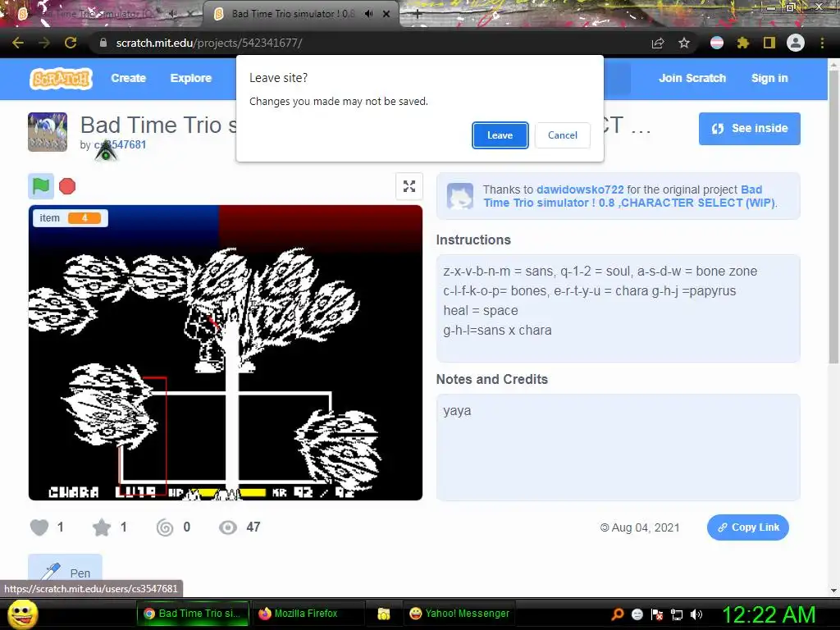Open Chrome three-dot menu

(x=822, y=43)
